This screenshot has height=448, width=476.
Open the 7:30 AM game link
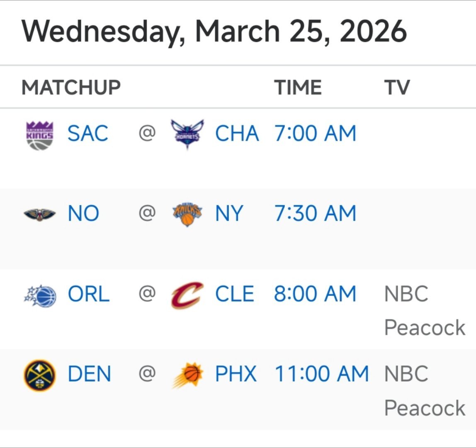(x=315, y=214)
